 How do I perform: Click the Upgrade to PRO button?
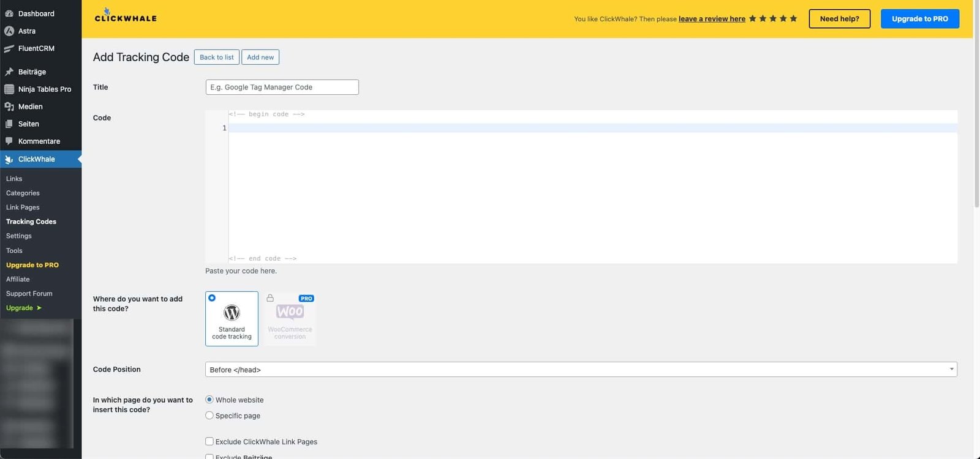(919, 19)
